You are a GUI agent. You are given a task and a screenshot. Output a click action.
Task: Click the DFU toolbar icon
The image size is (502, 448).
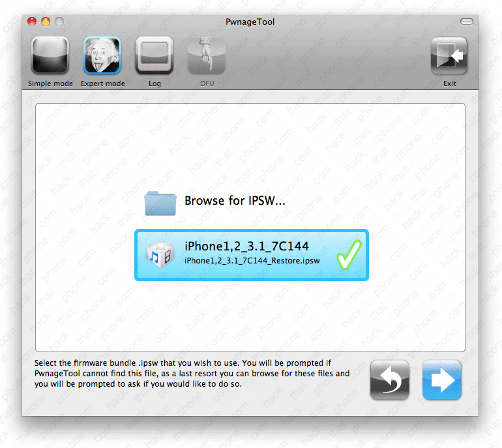point(207,56)
